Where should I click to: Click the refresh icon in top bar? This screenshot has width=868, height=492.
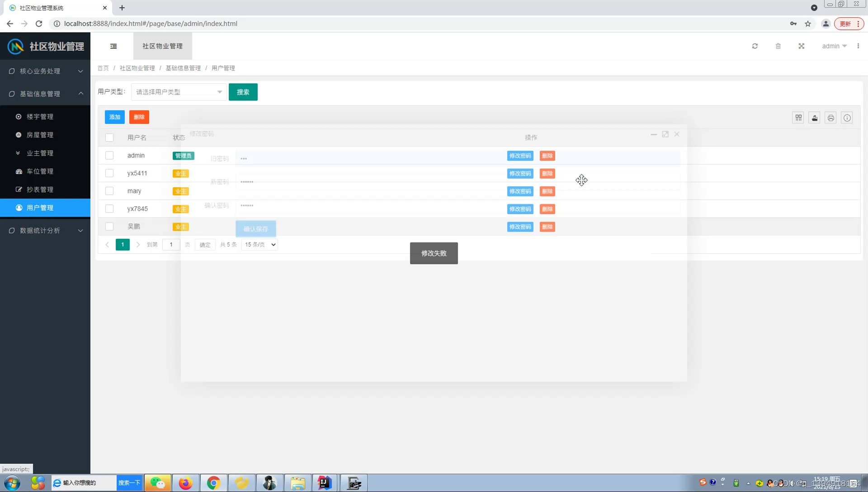coord(755,46)
